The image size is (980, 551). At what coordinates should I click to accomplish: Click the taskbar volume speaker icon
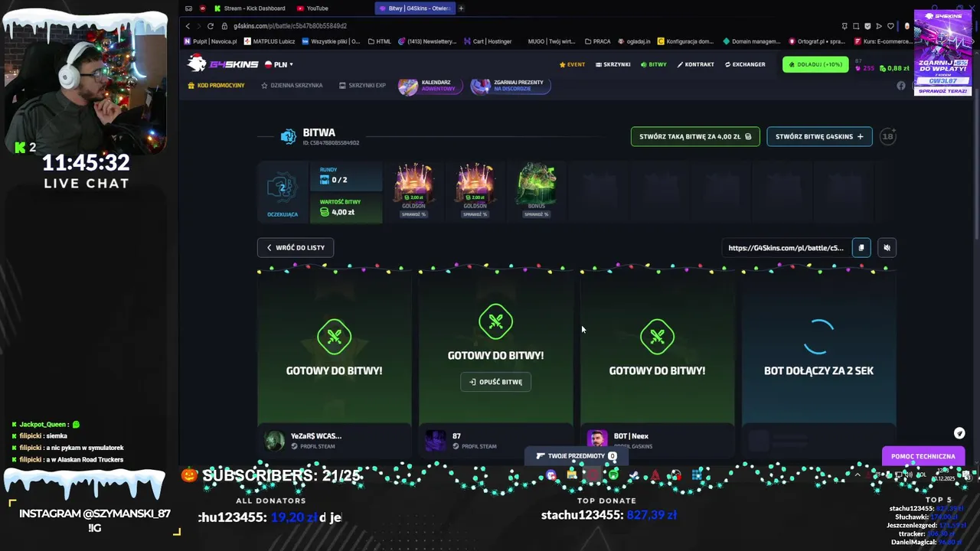pos(908,475)
